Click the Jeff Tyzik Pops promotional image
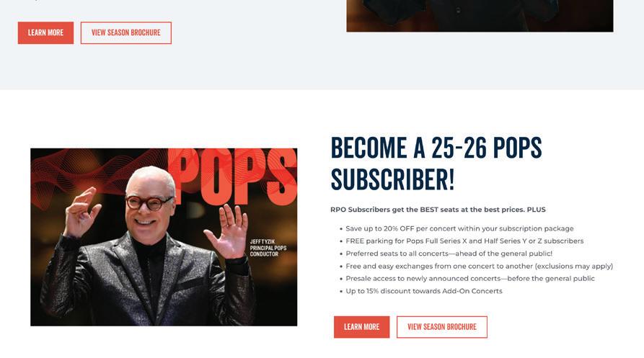This screenshot has width=644, height=358. pos(164,237)
